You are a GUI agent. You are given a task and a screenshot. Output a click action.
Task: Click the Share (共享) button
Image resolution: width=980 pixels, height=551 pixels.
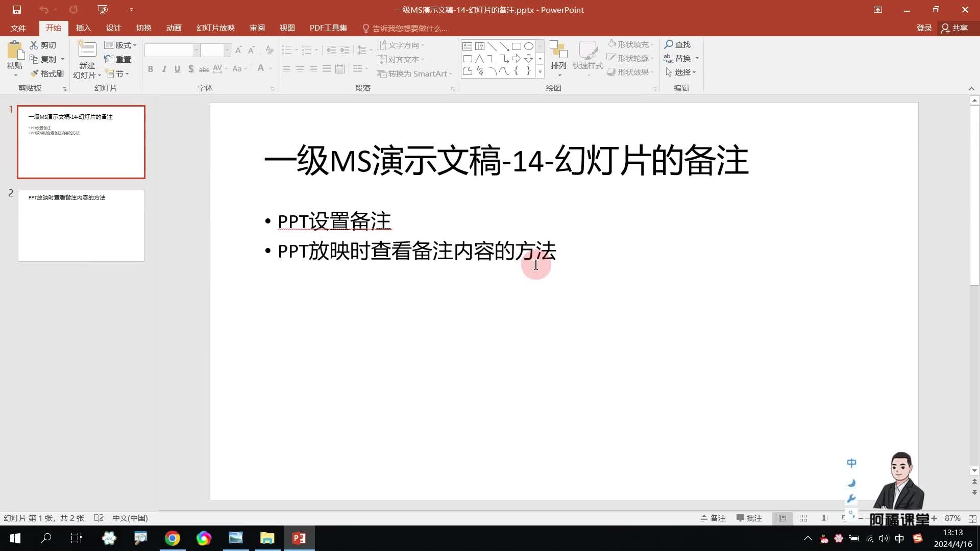coord(954,28)
